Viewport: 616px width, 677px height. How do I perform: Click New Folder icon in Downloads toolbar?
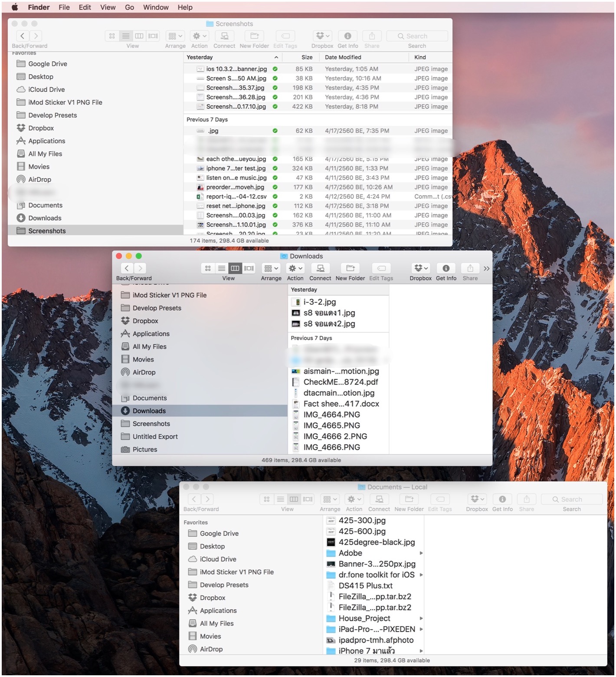coord(350,268)
